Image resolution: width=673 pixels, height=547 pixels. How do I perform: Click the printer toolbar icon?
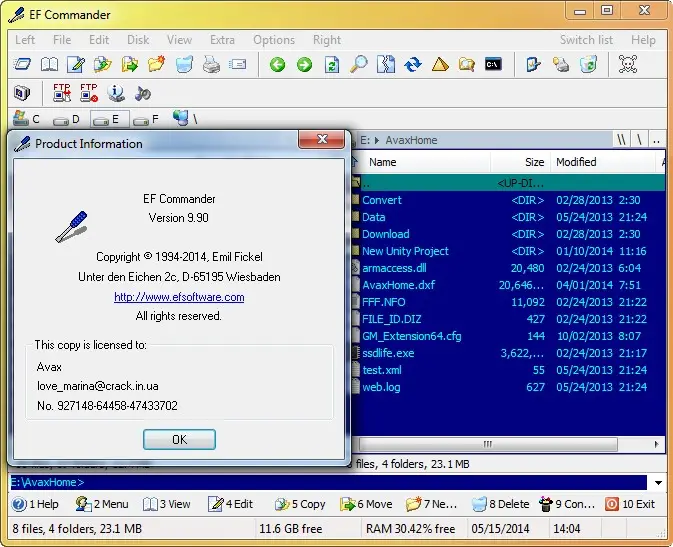[x=211, y=65]
